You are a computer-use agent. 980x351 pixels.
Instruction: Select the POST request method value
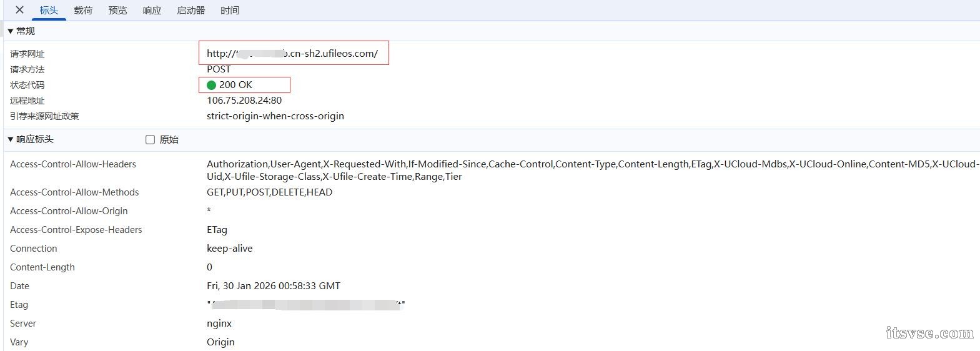tap(219, 69)
